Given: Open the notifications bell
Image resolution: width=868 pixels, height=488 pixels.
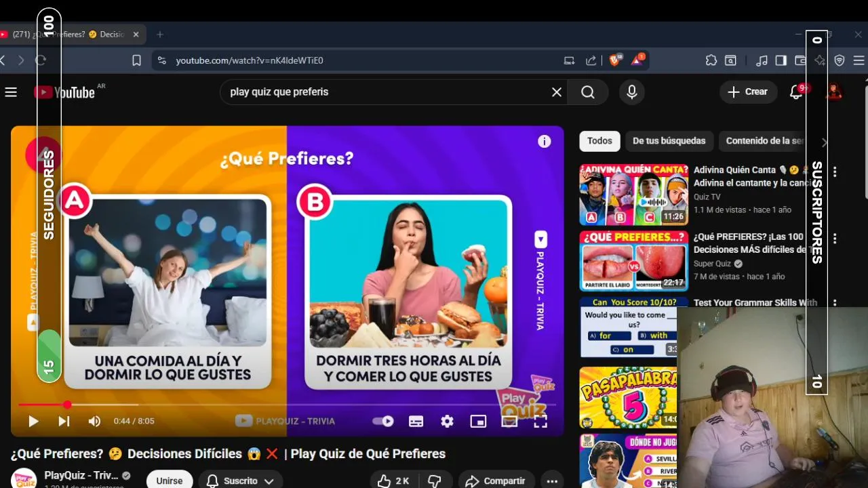Looking at the screenshot, I should click(x=796, y=92).
